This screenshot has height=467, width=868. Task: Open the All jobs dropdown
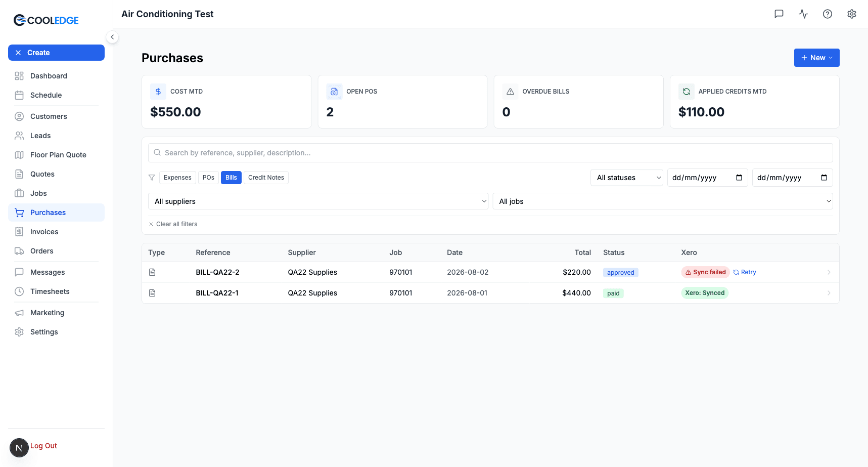point(663,201)
